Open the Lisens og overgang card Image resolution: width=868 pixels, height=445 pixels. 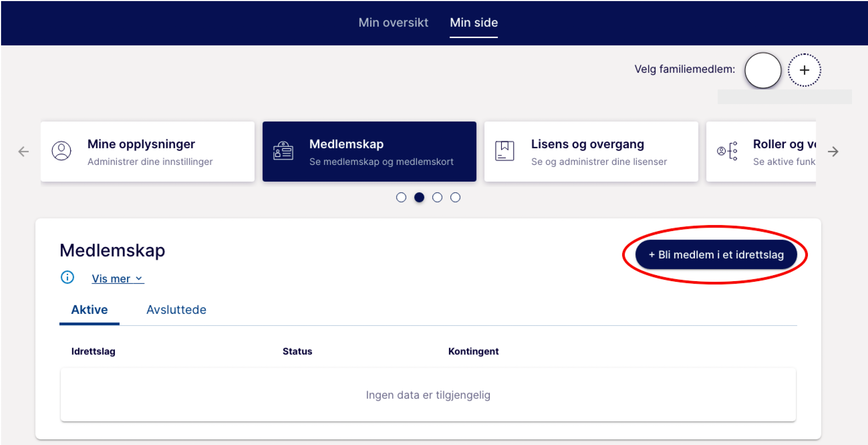(x=591, y=152)
